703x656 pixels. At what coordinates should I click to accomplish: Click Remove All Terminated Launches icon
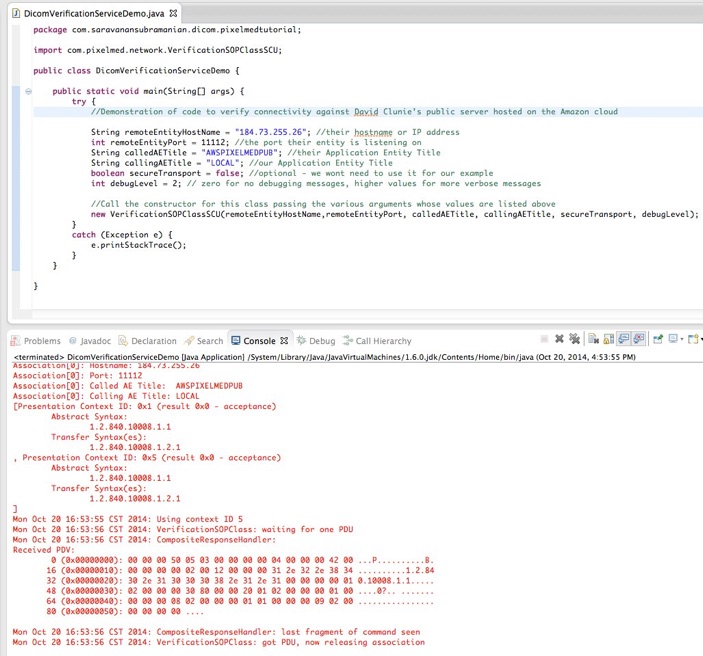pos(574,340)
